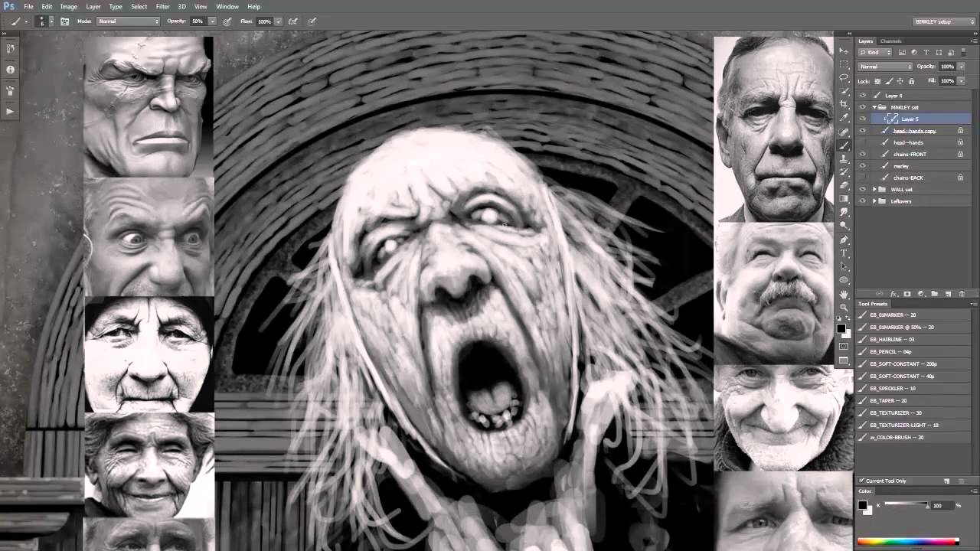
Task: Select the Type tool in the toolbar
Action: point(844,253)
